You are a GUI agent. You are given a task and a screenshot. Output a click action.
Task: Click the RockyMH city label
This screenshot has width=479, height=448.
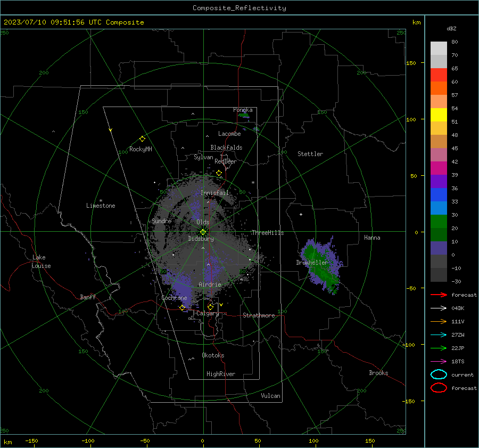(x=141, y=149)
